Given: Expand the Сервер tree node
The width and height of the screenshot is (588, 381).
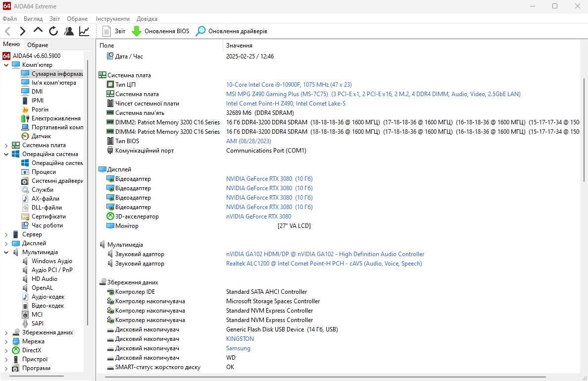Looking at the screenshot, I should pyautogui.click(x=6, y=235).
